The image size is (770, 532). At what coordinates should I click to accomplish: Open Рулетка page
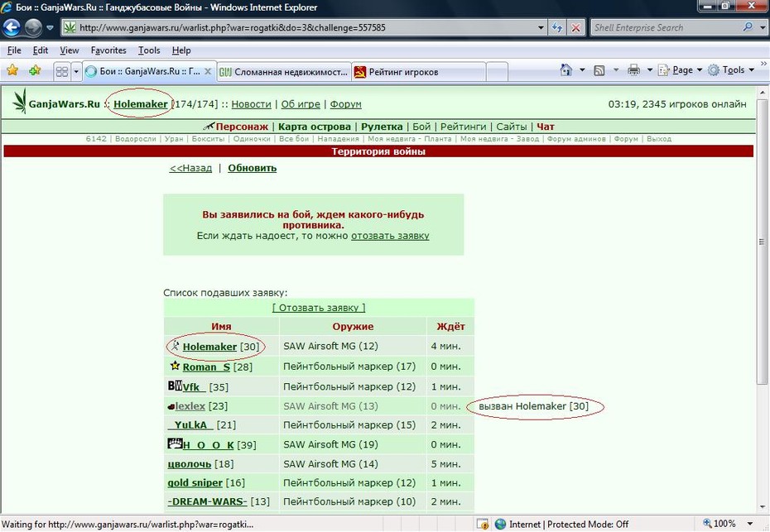[x=382, y=127]
